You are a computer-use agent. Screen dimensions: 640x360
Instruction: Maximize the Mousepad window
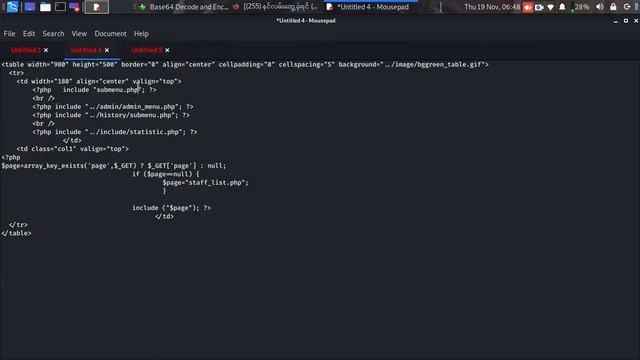click(x=626, y=21)
